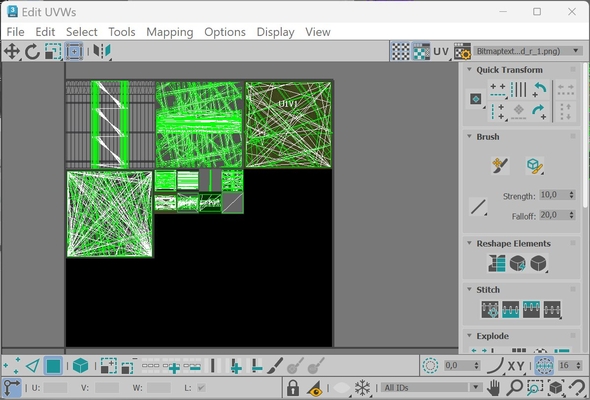Click the Strength value spinner
The image size is (590, 400).
tap(557, 195)
